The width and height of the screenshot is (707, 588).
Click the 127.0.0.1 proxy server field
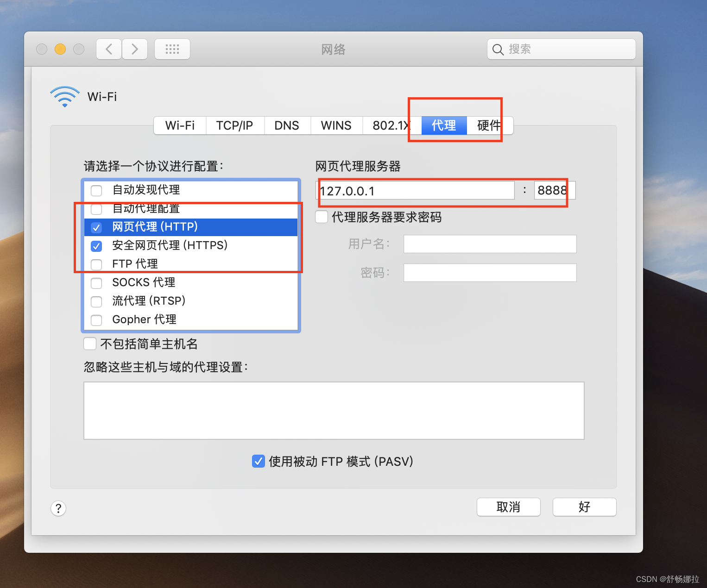415,190
